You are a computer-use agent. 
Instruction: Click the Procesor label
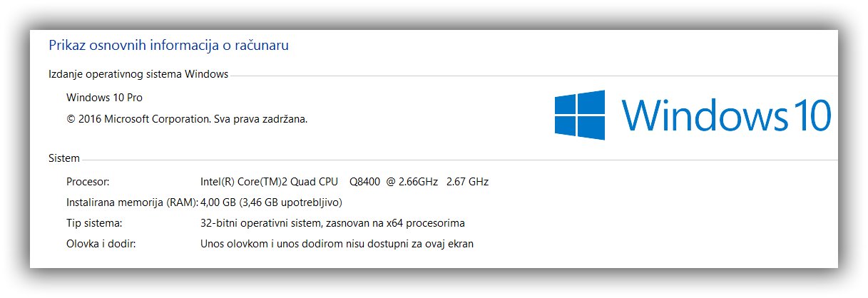[88, 181]
